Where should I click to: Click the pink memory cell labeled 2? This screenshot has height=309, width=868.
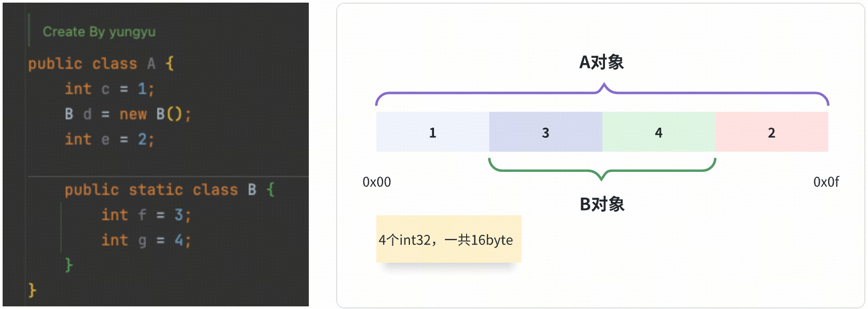coord(772,132)
